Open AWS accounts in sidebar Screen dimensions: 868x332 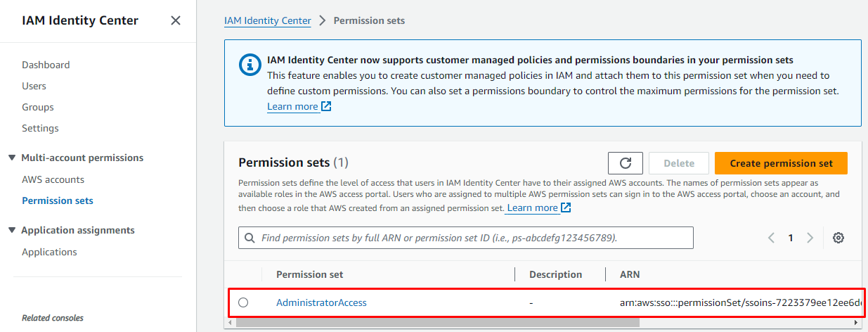pos(53,179)
